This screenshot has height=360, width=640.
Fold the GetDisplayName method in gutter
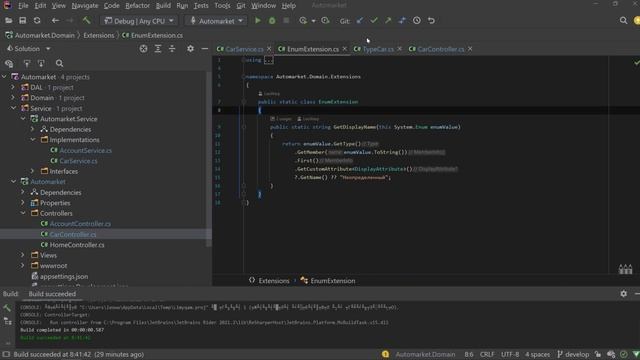click(244, 127)
